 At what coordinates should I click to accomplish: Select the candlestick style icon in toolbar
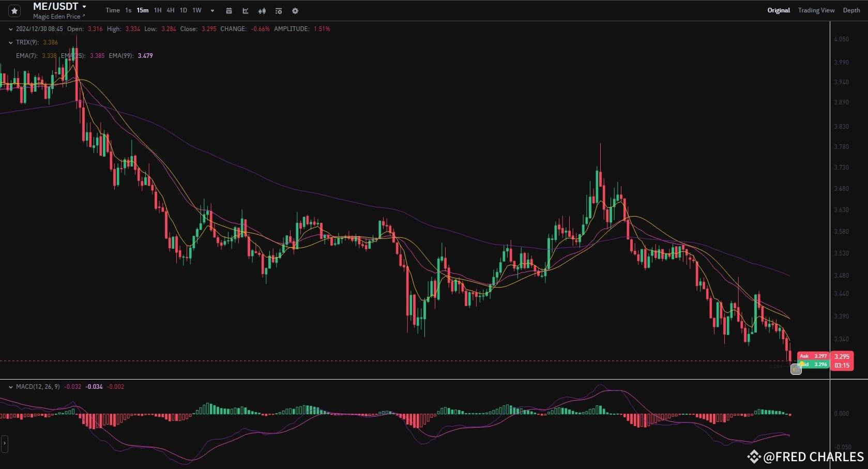(262, 10)
